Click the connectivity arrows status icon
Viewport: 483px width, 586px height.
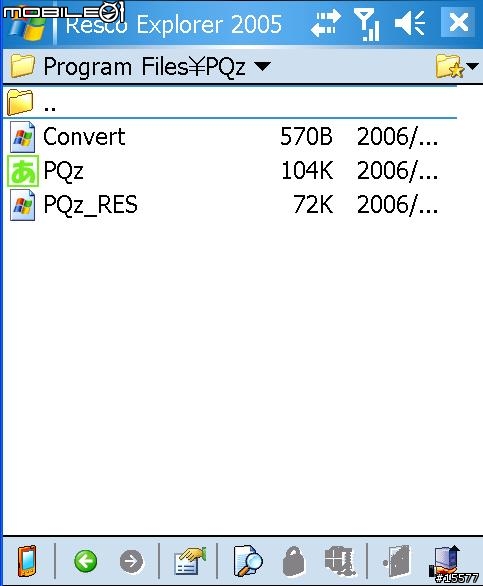tap(326, 23)
